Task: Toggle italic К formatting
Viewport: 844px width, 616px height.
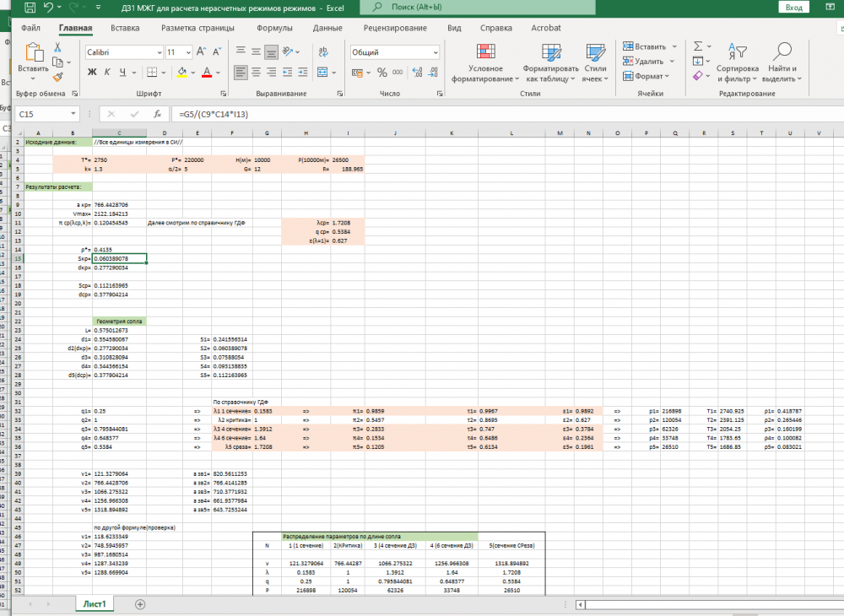Action: pos(109,73)
